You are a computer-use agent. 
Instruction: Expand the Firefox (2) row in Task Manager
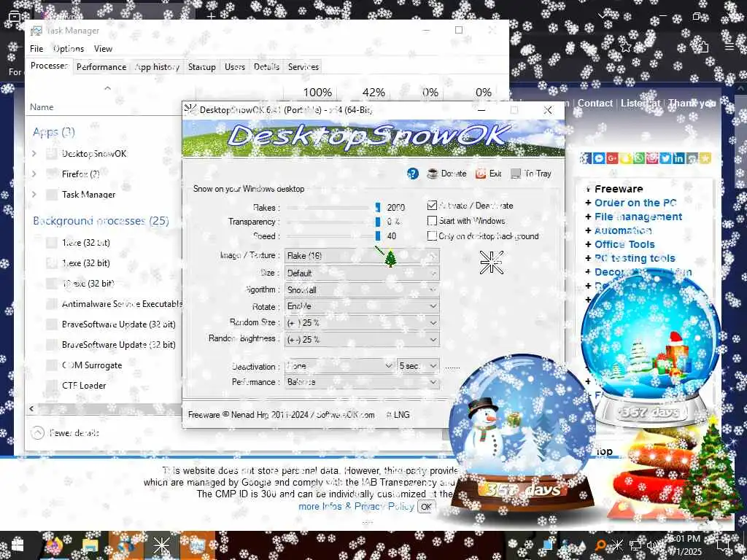[34, 174]
